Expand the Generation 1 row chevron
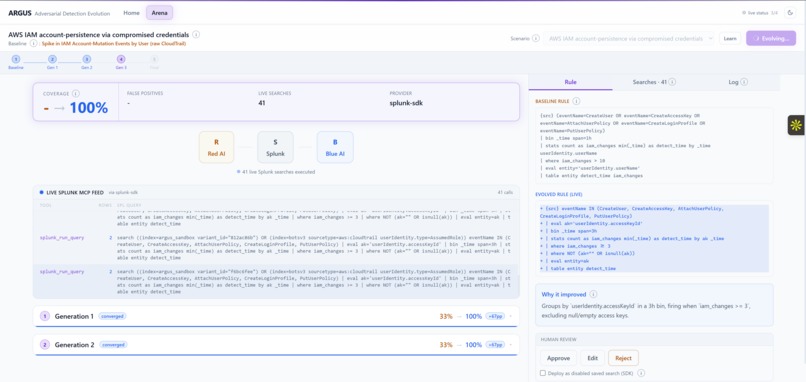 [510, 317]
